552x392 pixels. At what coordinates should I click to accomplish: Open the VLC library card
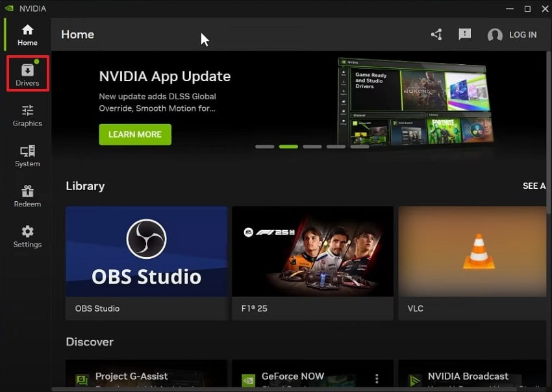click(x=472, y=263)
